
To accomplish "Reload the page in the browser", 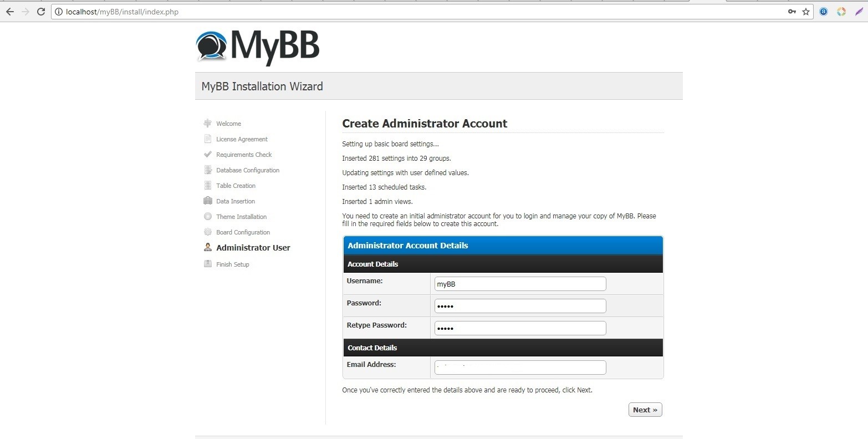I will click(41, 12).
